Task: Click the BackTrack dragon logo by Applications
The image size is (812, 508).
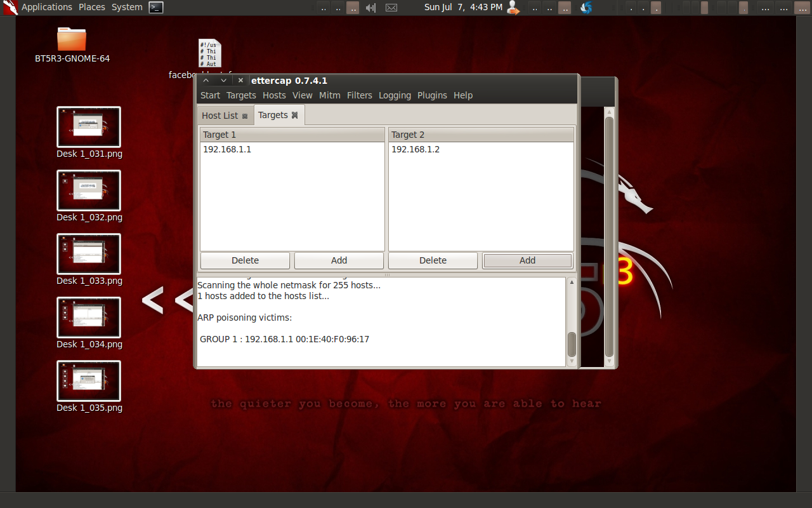Action: (x=10, y=8)
